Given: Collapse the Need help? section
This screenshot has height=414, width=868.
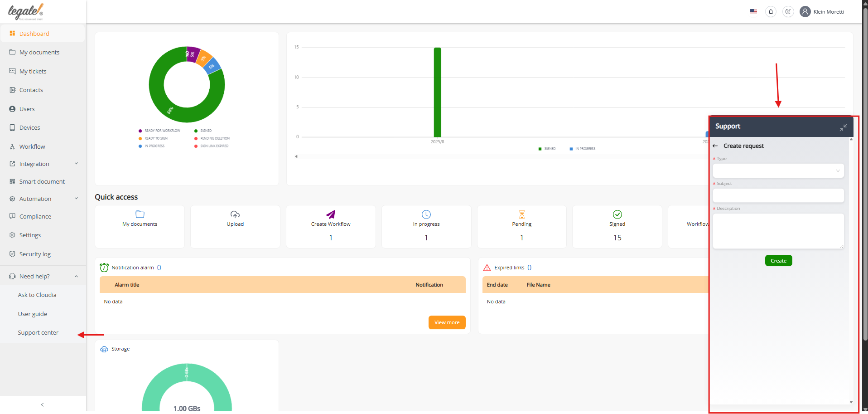Looking at the screenshot, I should (76, 277).
